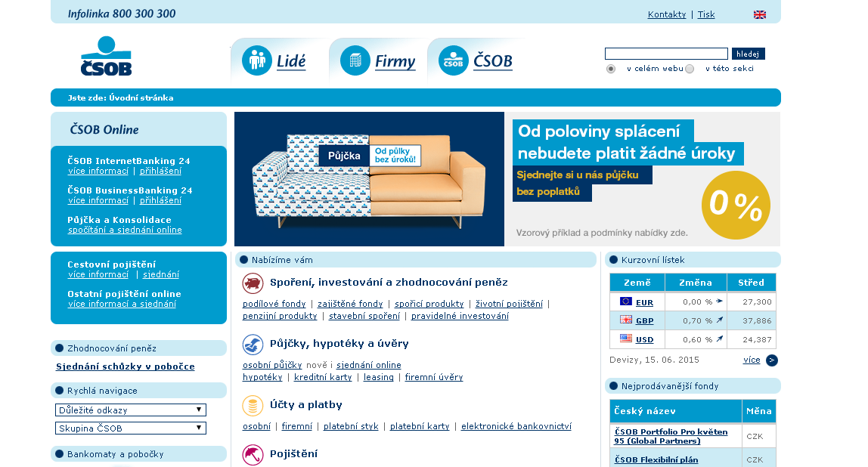Click sjednání online link under Půjčky
868x467 pixels.
pyautogui.click(x=369, y=365)
